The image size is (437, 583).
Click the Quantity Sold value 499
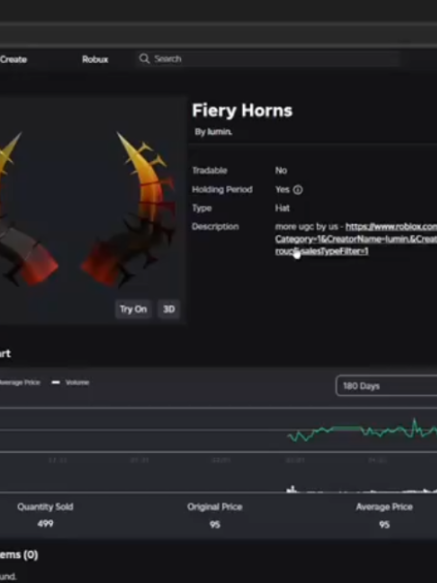point(45,524)
